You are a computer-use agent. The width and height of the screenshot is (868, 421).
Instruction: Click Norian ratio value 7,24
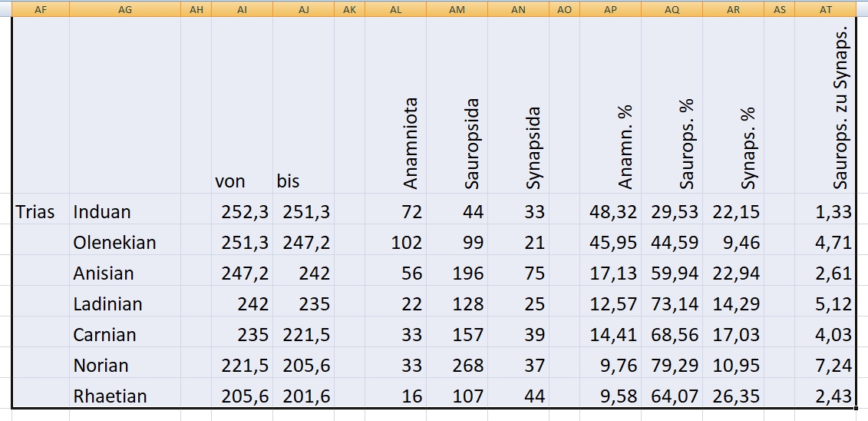tap(833, 366)
